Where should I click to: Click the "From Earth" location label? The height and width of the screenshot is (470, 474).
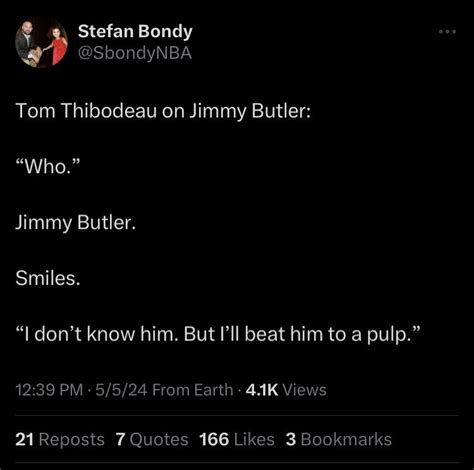click(x=193, y=390)
